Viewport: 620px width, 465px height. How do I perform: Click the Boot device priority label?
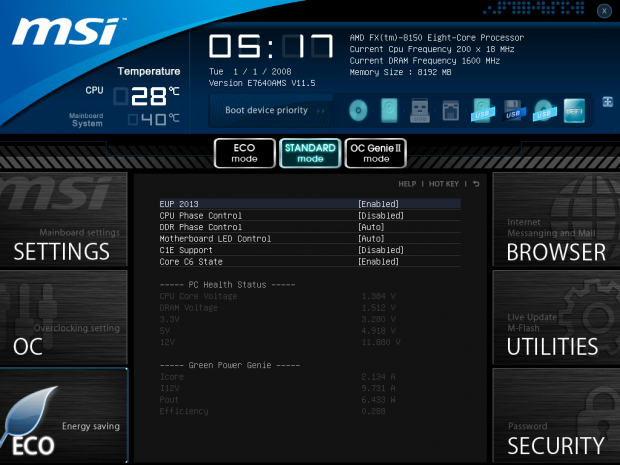coord(267,110)
